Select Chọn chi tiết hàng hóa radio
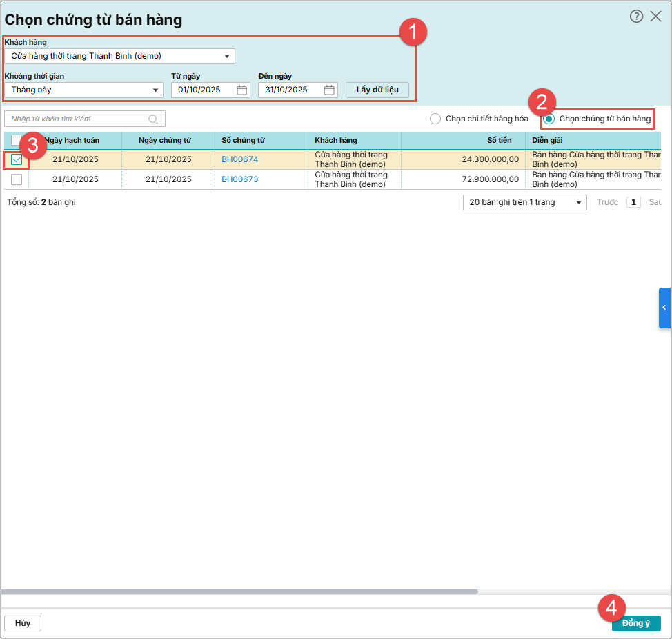This screenshot has width=672, height=639. coord(435,119)
